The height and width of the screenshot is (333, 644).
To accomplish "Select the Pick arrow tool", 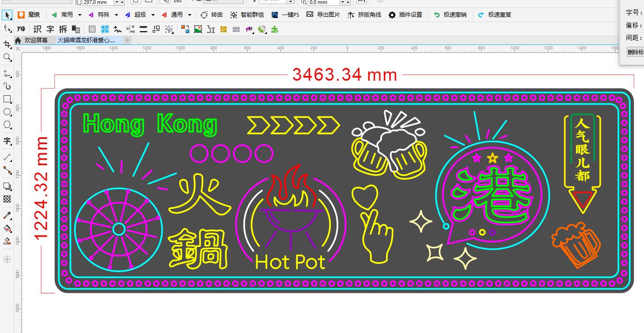I will pyautogui.click(x=7, y=15).
